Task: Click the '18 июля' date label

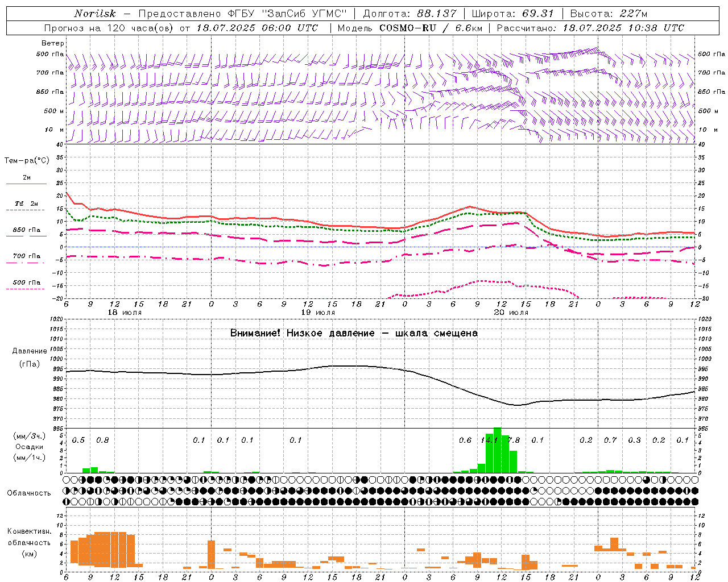Action: (125, 312)
